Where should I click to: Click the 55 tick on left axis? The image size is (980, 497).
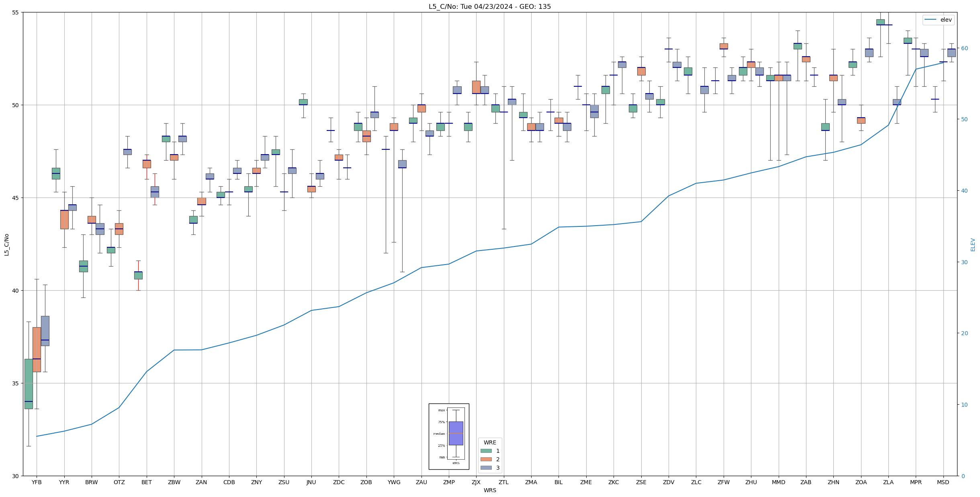16,12
